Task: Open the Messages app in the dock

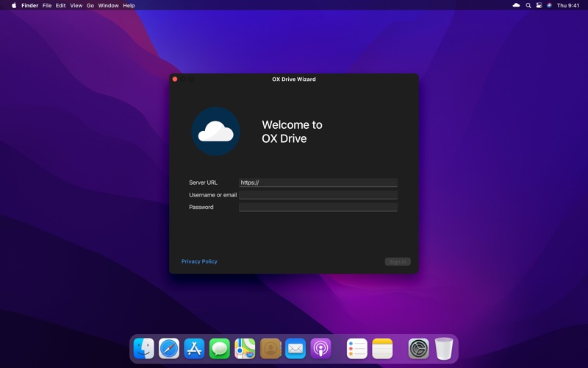Action: (x=220, y=348)
